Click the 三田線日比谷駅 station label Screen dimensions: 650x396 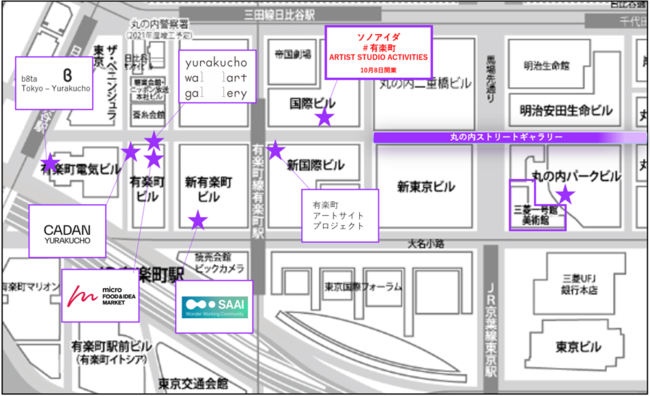click(x=280, y=15)
